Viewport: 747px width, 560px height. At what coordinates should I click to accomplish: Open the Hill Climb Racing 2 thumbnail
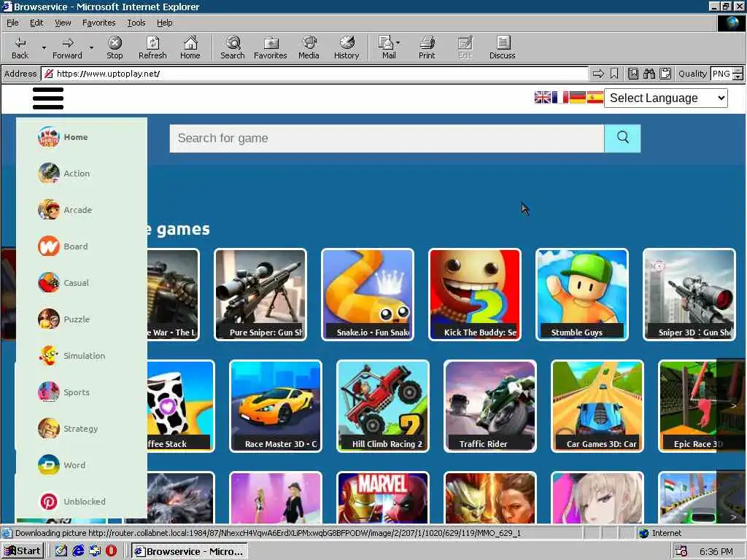pos(382,406)
